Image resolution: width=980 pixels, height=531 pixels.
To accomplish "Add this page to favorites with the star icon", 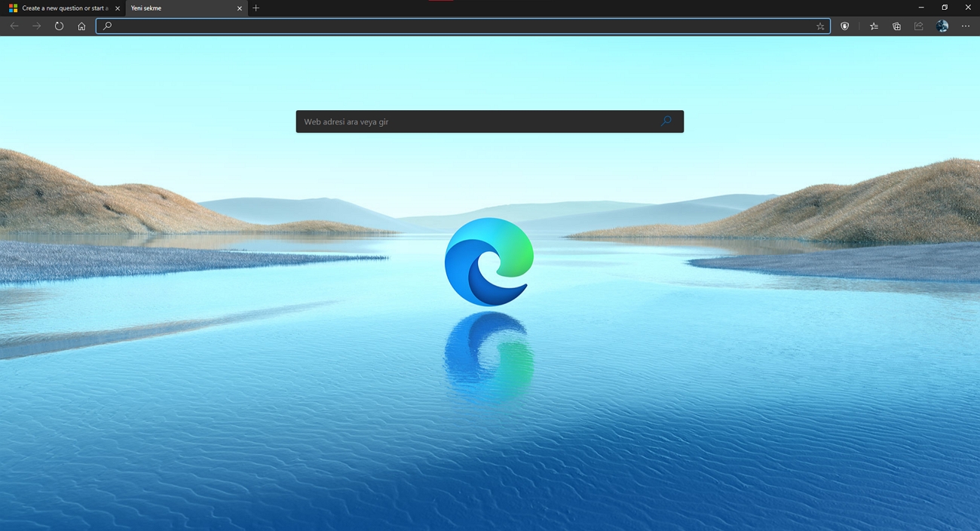I will (x=819, y=26).
